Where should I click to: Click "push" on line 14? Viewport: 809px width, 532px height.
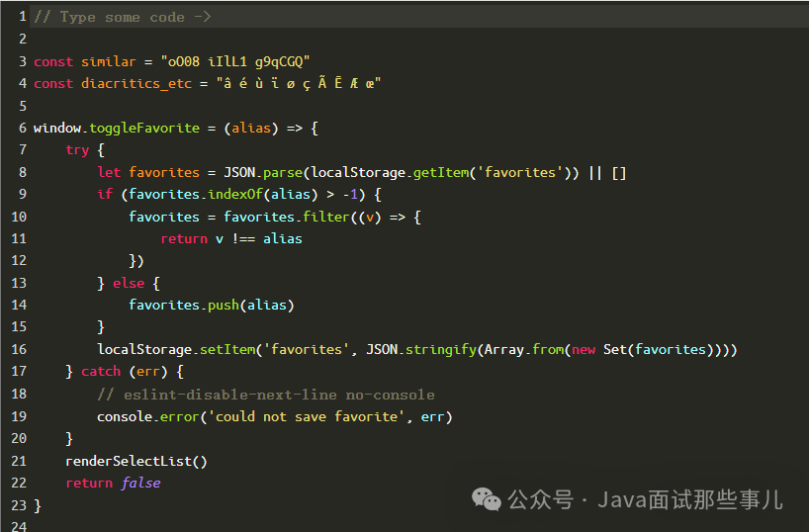(224, 305)
